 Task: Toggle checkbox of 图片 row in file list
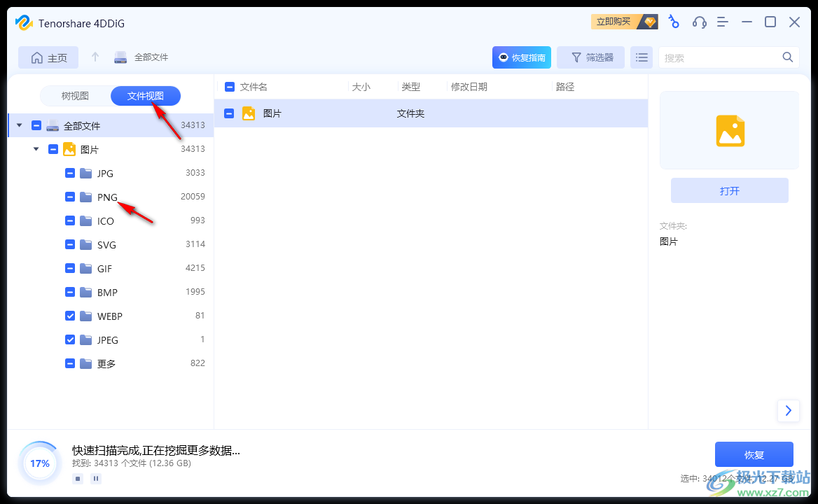229,113
